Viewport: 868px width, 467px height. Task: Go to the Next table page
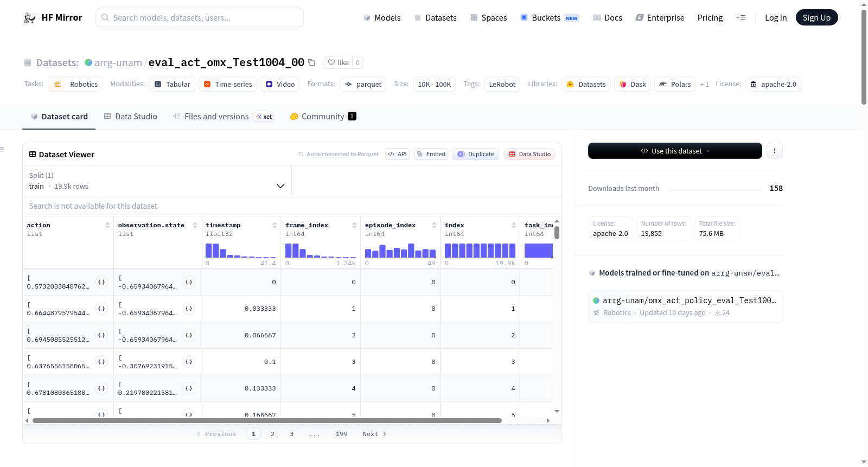(374, 434)
